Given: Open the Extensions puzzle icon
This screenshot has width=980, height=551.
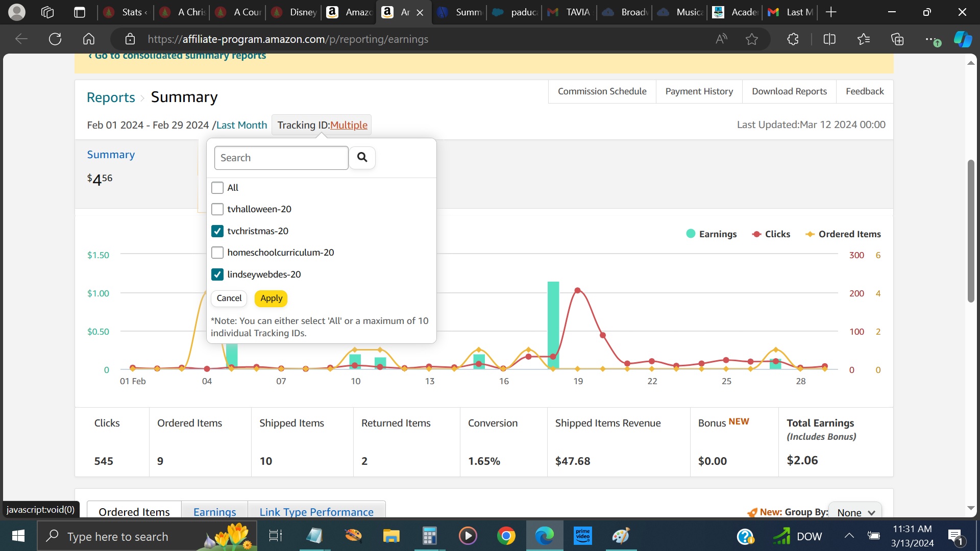Looking at the screenshot, I should (793, 39).
